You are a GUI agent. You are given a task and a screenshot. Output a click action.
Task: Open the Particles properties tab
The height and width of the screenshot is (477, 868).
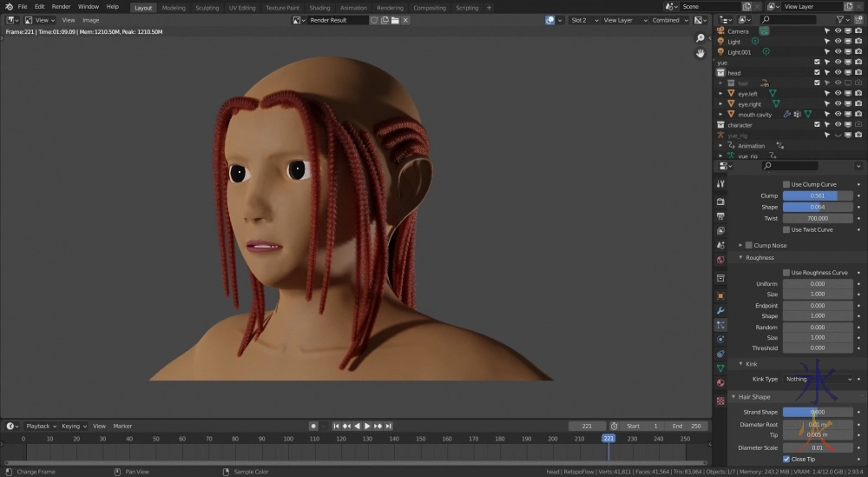point(720,324)
